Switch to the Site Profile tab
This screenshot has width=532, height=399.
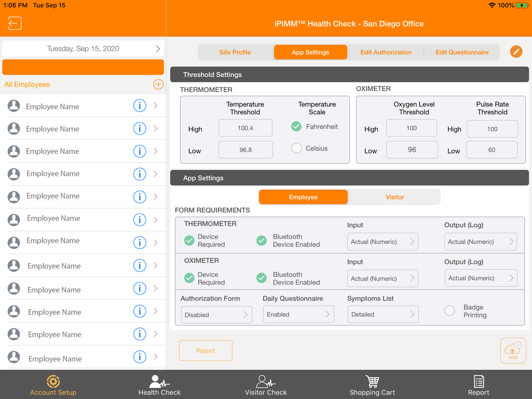[x=235, y=52]
